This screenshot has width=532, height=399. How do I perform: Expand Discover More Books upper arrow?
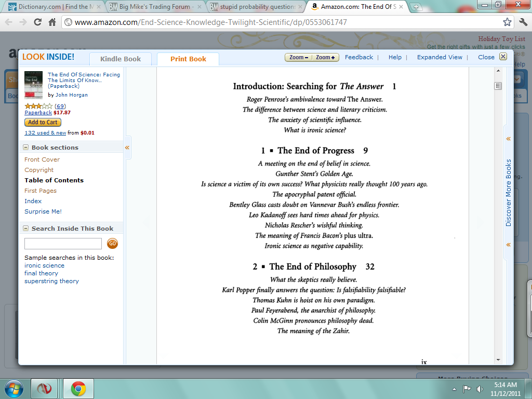[x=508, y=139]
